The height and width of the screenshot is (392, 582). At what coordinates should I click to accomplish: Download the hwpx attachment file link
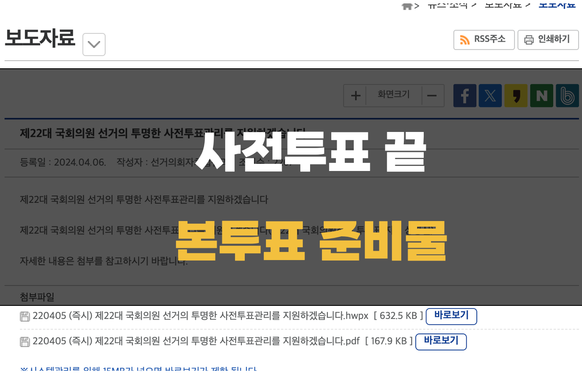[x=201, y=316]
